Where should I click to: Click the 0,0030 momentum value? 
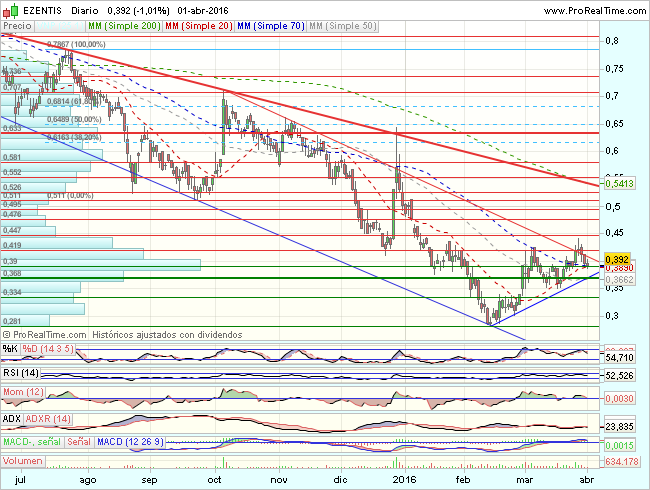619,398
